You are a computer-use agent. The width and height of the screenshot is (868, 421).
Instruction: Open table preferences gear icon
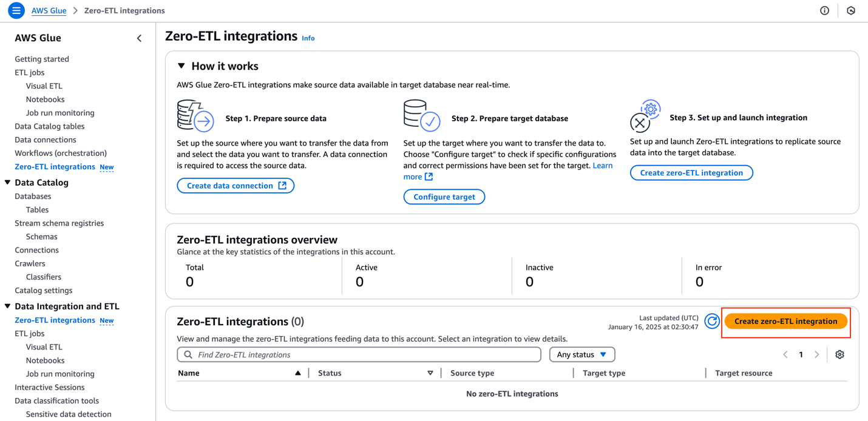(x=839, y=354)
